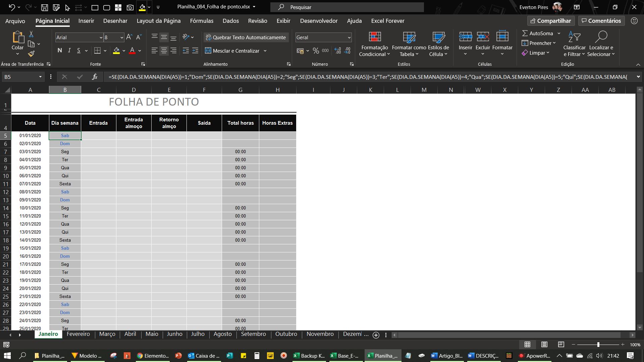Click the Paste (Colar) icon

click(18, 37)
